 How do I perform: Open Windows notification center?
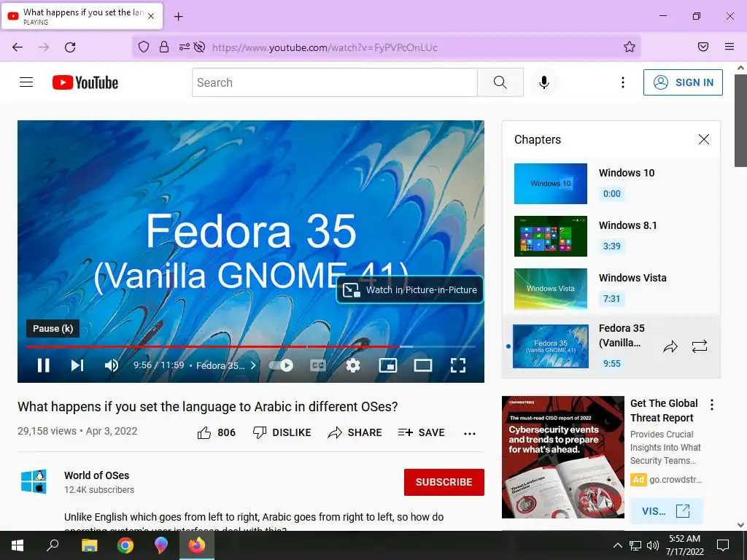[723, 545]
